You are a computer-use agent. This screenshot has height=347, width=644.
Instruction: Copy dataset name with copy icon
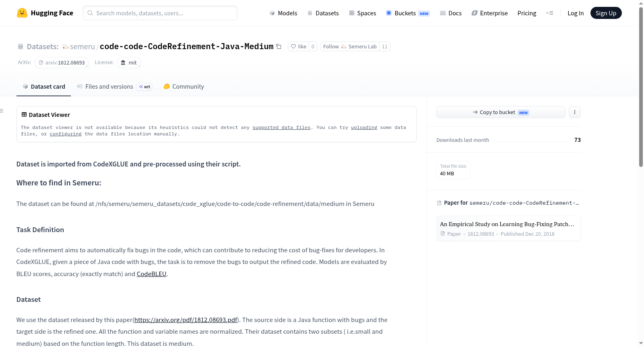pyautogui.click(x=279, y=46)
